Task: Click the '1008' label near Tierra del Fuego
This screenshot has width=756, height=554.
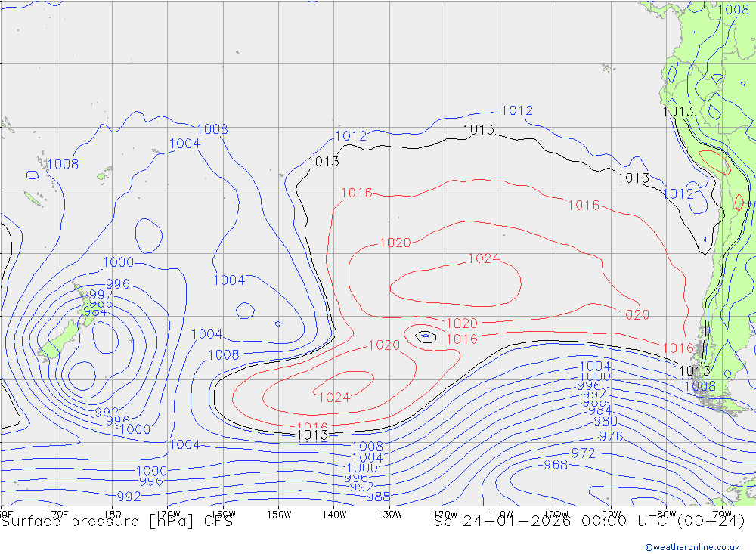Action: pos(700,385)
